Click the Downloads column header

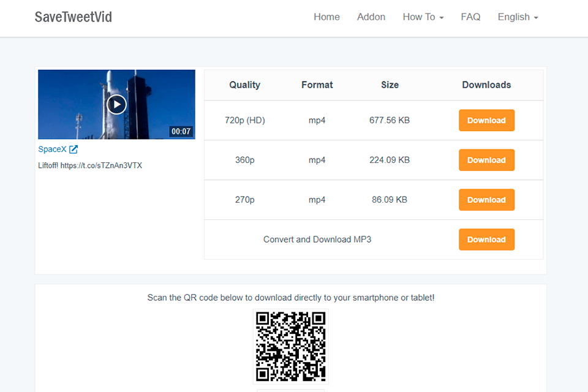[x=486, y=85]
